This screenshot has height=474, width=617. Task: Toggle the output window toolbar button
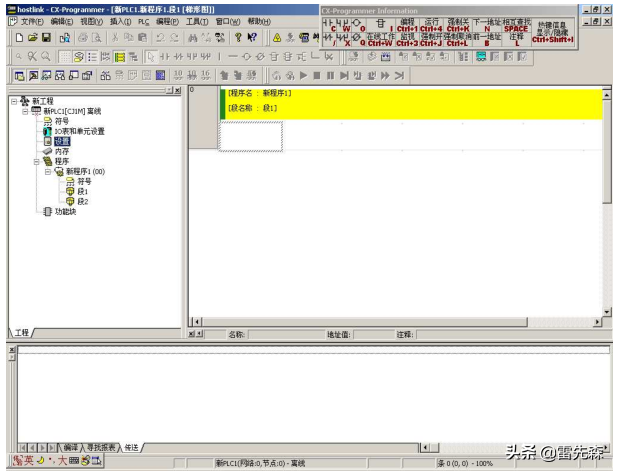(33, 76)
